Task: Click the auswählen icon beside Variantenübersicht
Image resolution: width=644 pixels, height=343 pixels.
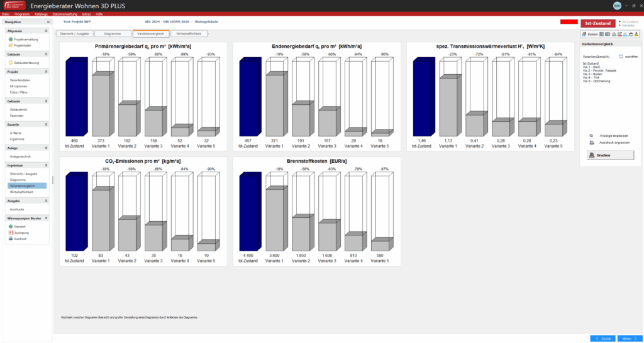Action: pyautogui.click(x=620, y=57)
